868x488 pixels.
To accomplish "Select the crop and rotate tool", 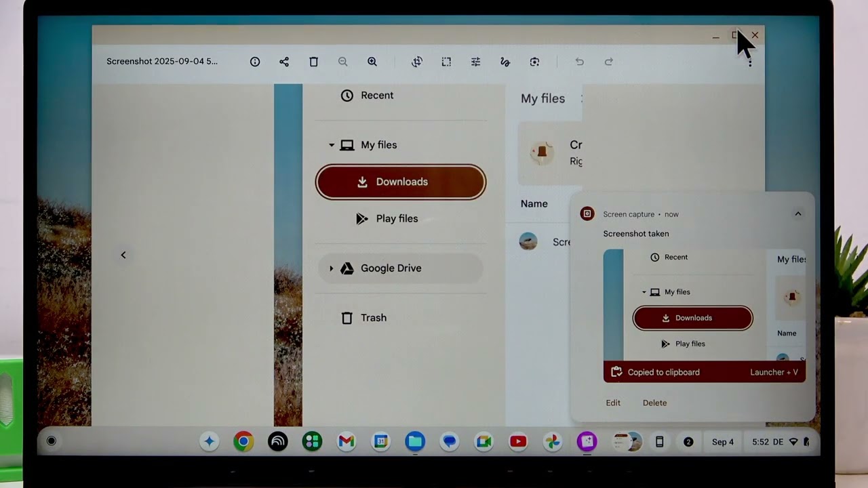I will point(417,62).
